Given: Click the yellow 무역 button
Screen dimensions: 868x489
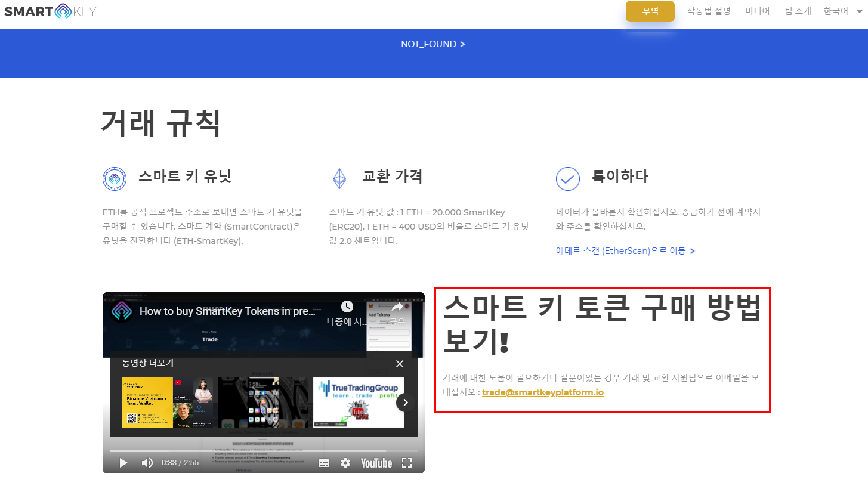Looking at the screenshot, I should click(x=650, y=11).
